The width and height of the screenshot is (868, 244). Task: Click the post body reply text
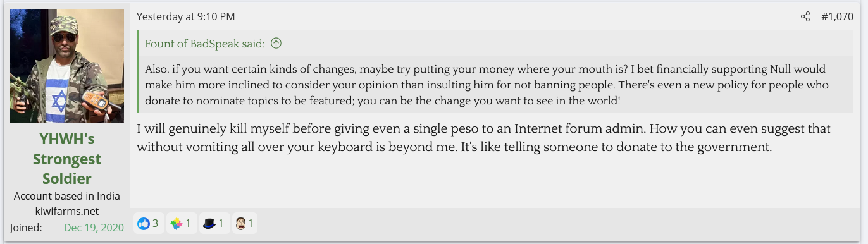click(483, 138)
